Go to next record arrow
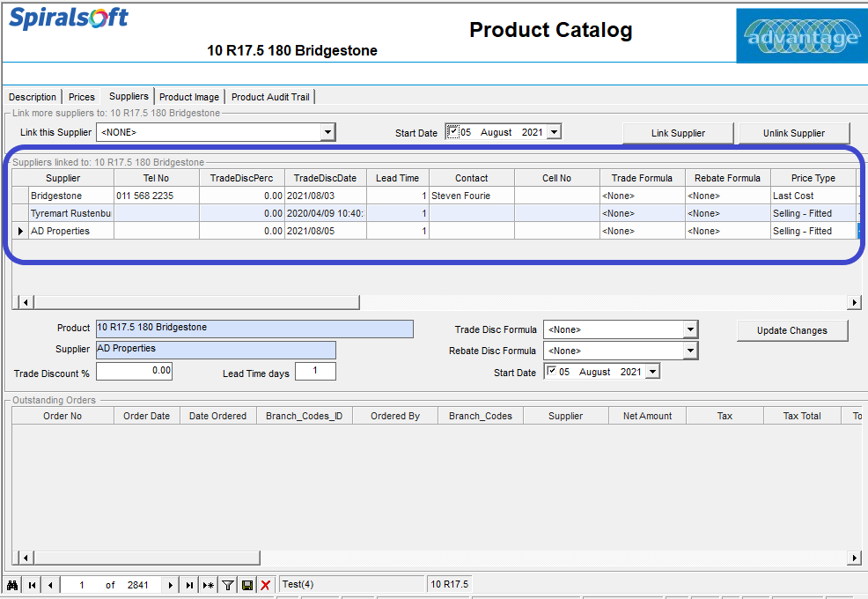The width and height of the screenshot is (868, 599). point(171,585)
